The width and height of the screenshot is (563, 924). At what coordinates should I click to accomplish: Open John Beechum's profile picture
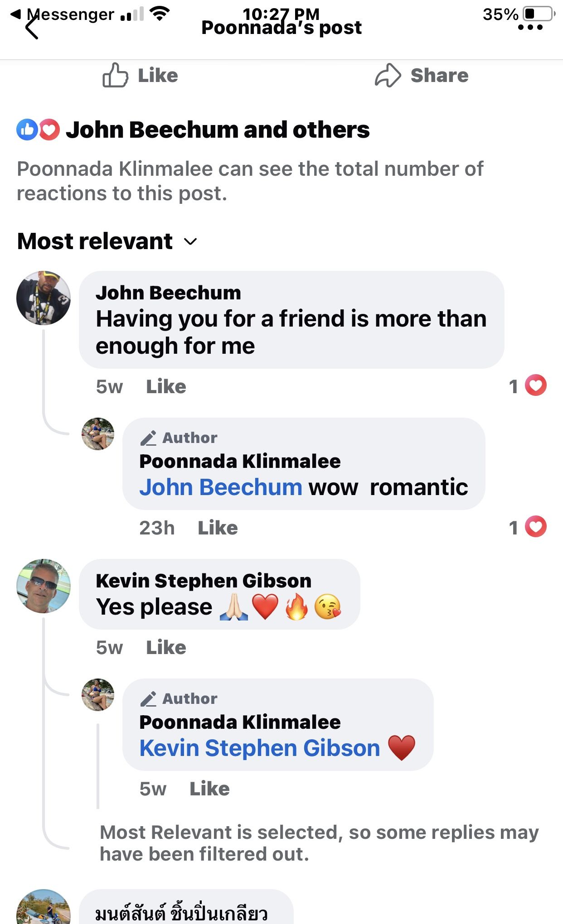[44, 298]
